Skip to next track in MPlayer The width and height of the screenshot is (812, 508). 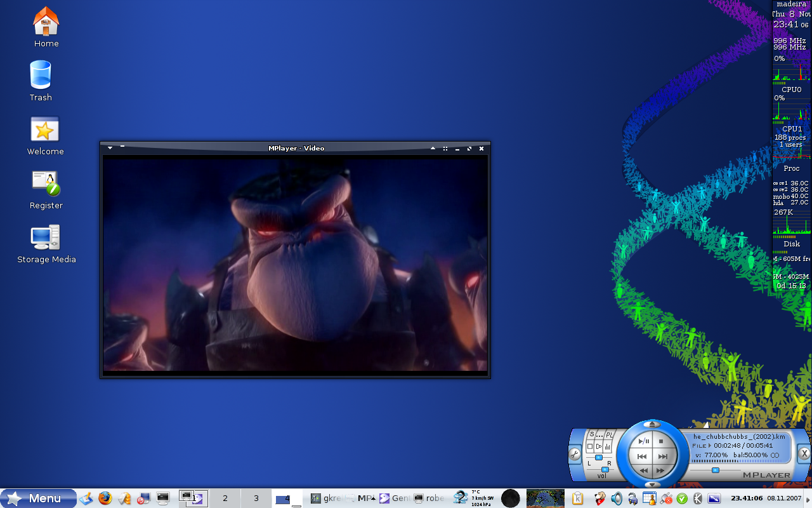(662, 457)
